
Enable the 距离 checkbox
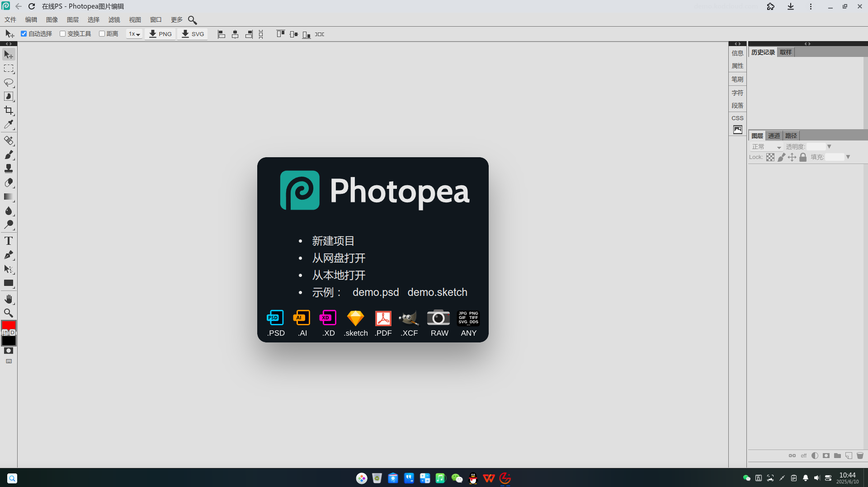click(x=102, y=34)
